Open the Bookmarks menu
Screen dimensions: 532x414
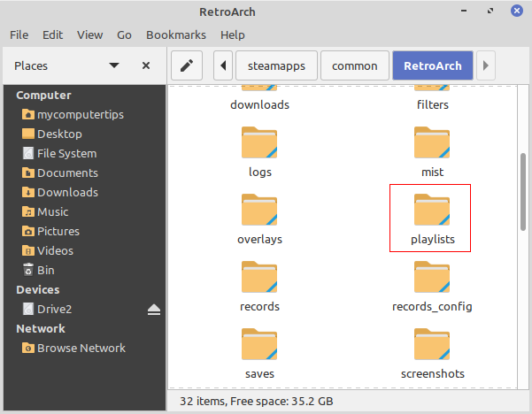click(176, 34)
